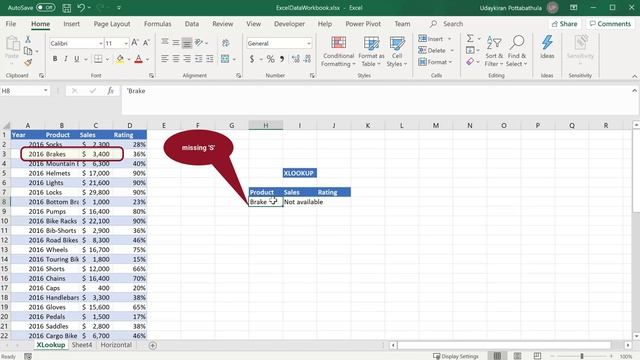Click the Share button
Image resolution: width=640 pixels, height=360 pixels.
564,24
